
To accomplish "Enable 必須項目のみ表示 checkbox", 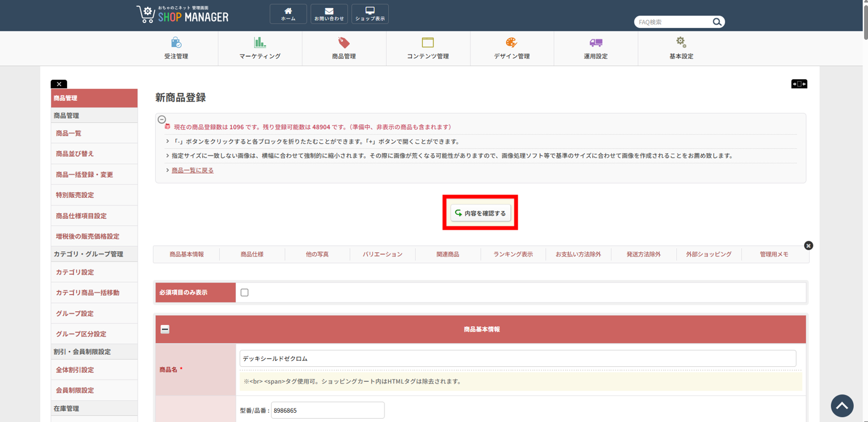I will pyautogui.click(x=245, y=293).
